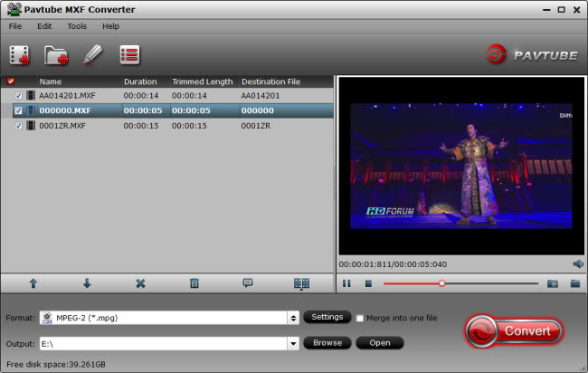Click film icon of 000000.MXF

[x=31, y=110]
